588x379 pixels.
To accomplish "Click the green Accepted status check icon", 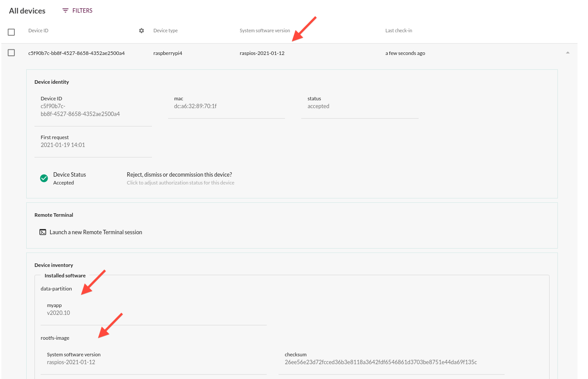I will click(x=44, y=178).
